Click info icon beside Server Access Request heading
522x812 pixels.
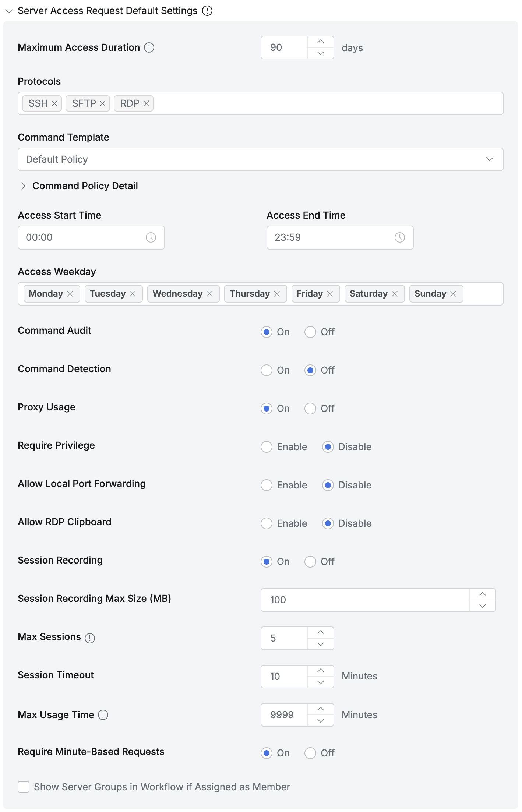coord(207,11)
